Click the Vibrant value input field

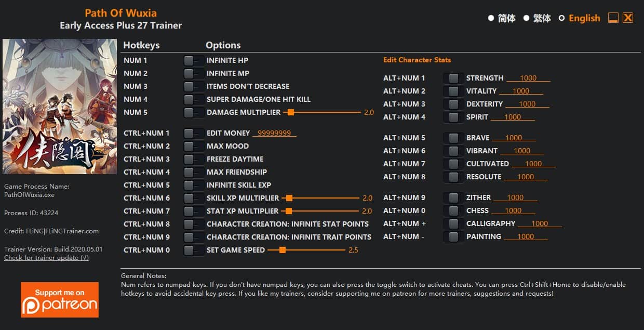(522, 151)
